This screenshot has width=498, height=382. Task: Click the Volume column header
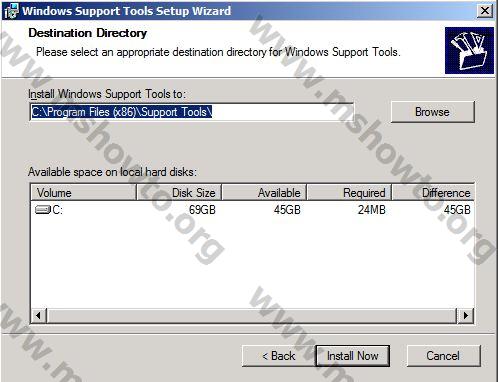point(83,193)
